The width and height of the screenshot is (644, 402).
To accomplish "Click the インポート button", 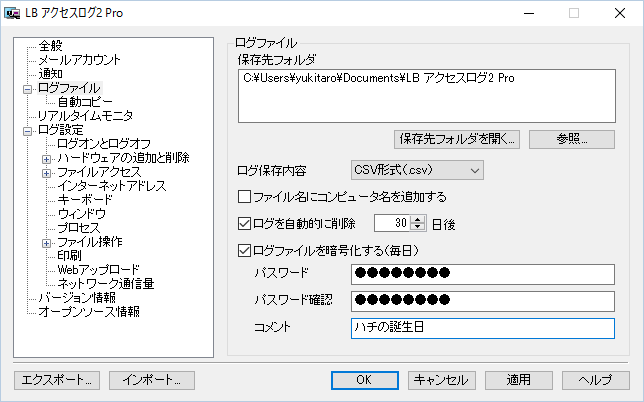I will 152,380.
